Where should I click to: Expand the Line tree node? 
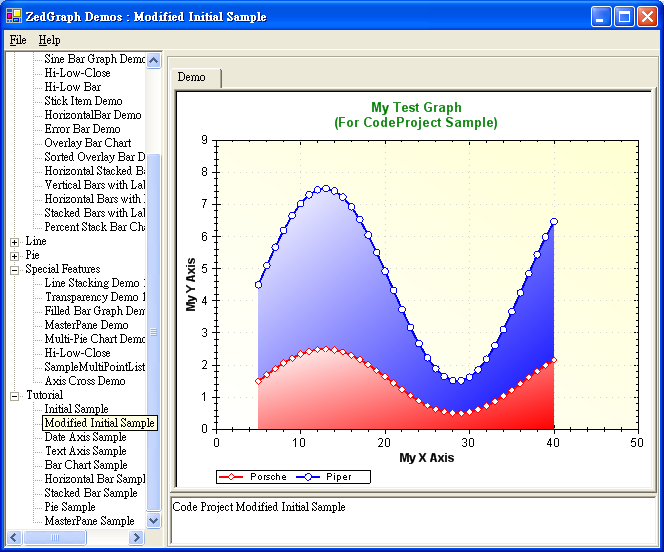(x=14, y=242)
